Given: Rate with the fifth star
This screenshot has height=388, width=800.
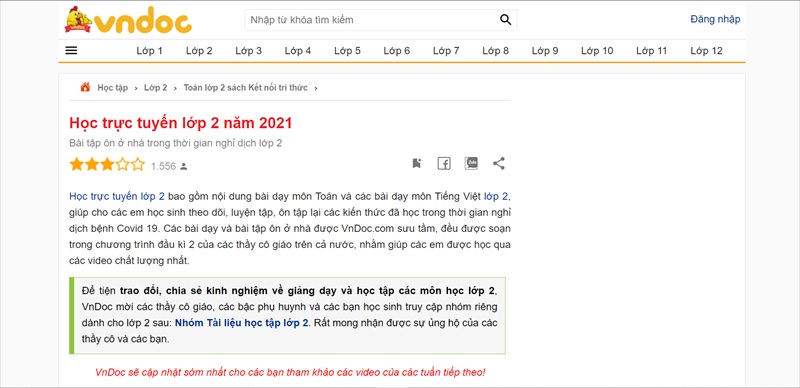Looking at the screenshot, I should pos(138,164).
